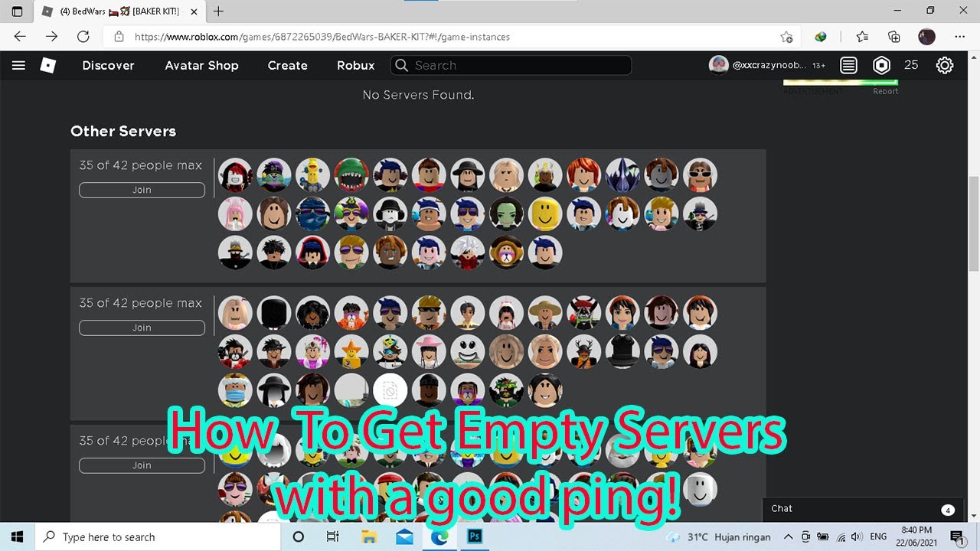
Task: Click the battery status tray icon
Action: [823, 536]
